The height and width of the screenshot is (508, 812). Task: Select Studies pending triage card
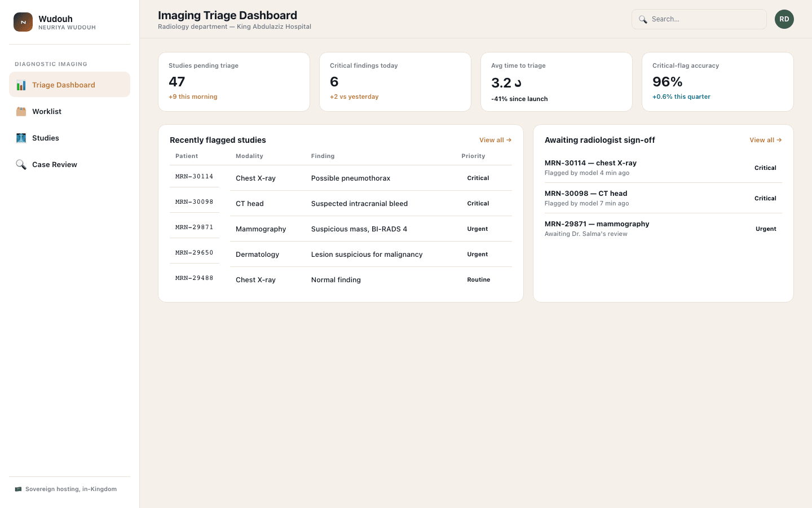point(234,82)
